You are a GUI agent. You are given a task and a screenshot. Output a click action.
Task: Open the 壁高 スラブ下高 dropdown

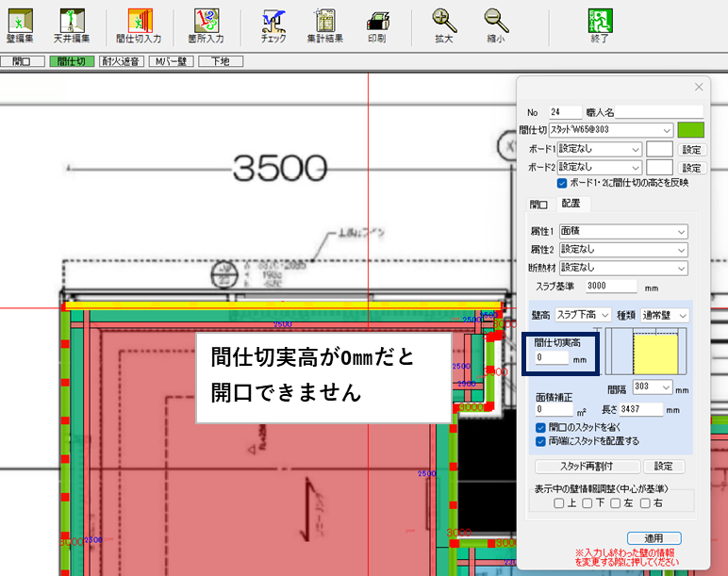point(583,315)
